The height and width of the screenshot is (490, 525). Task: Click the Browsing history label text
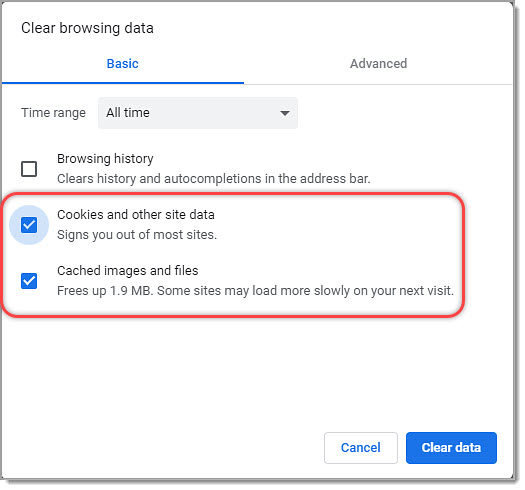coord(105,159)
